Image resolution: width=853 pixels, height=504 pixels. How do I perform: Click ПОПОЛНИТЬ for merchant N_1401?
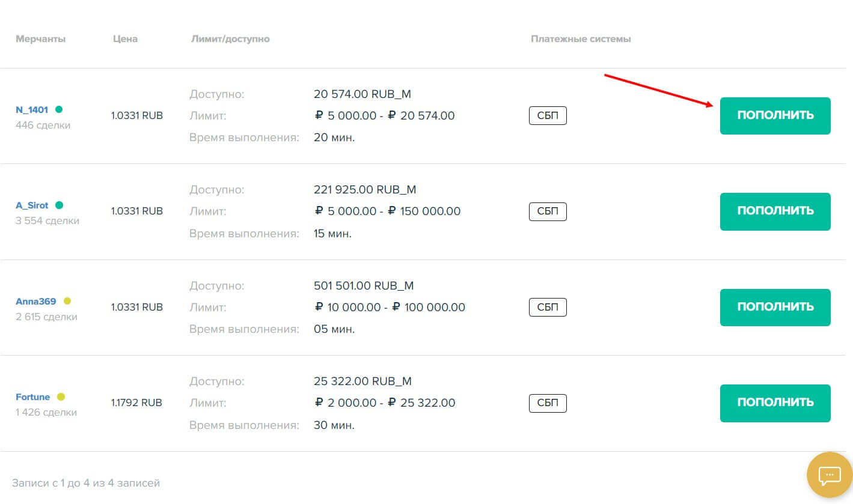point(775,115)
